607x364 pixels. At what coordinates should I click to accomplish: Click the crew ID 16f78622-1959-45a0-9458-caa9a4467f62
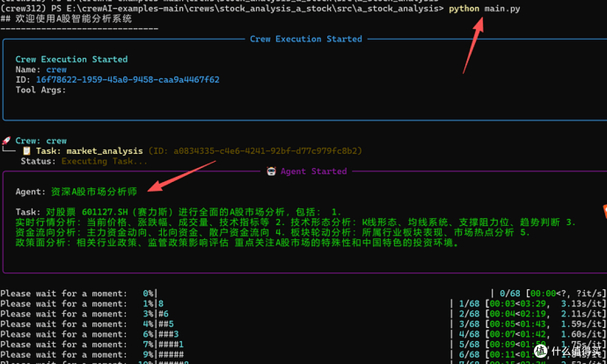[128, 80]
